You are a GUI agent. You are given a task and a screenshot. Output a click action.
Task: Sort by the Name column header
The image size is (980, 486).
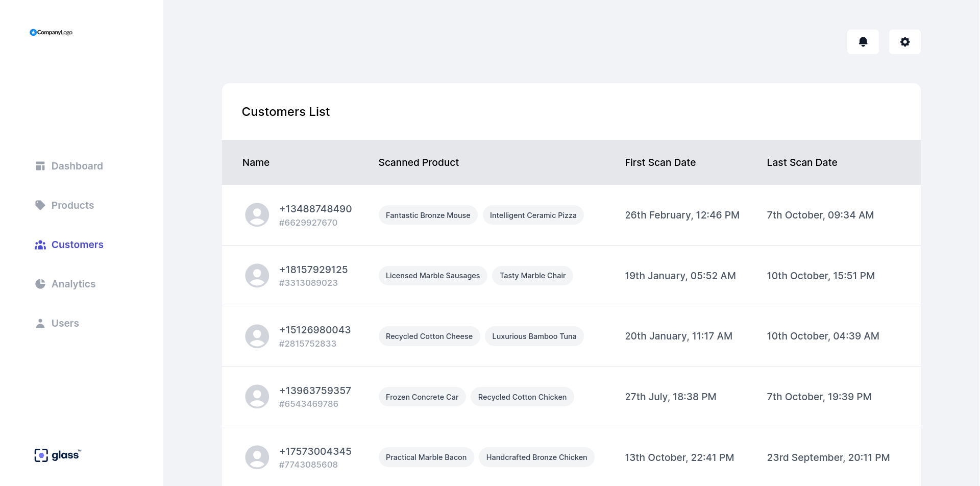point(256,162)
